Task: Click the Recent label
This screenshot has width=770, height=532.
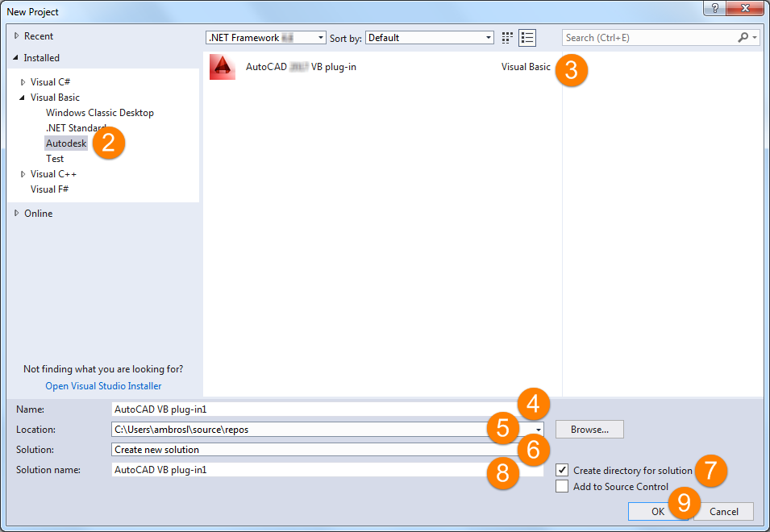Action: coord(39,35)
